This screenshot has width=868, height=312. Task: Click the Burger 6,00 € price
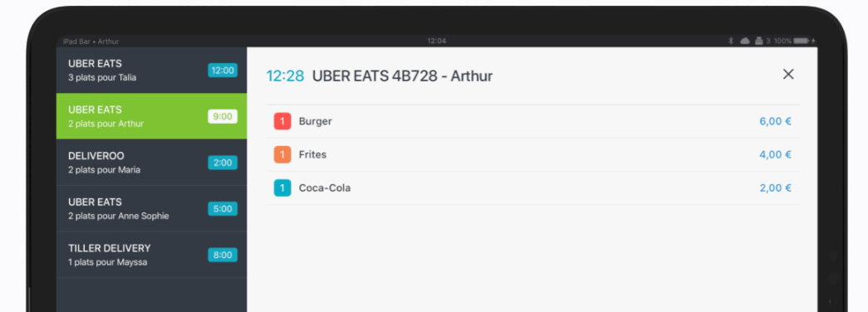pos(775,121)
